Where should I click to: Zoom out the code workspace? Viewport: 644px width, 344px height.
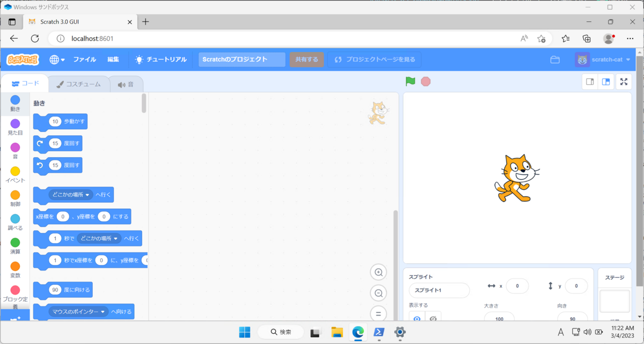378,293
